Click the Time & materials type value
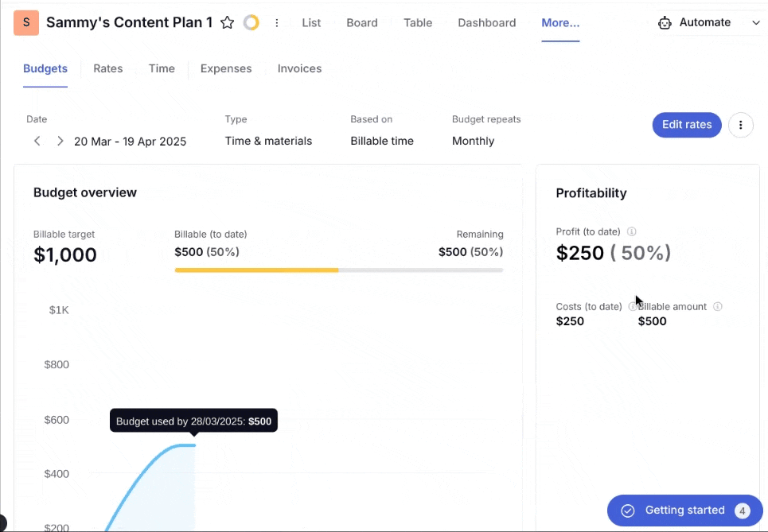Viewport: 768px width, 532px height. pyautogui.click(x=268, y=141)
